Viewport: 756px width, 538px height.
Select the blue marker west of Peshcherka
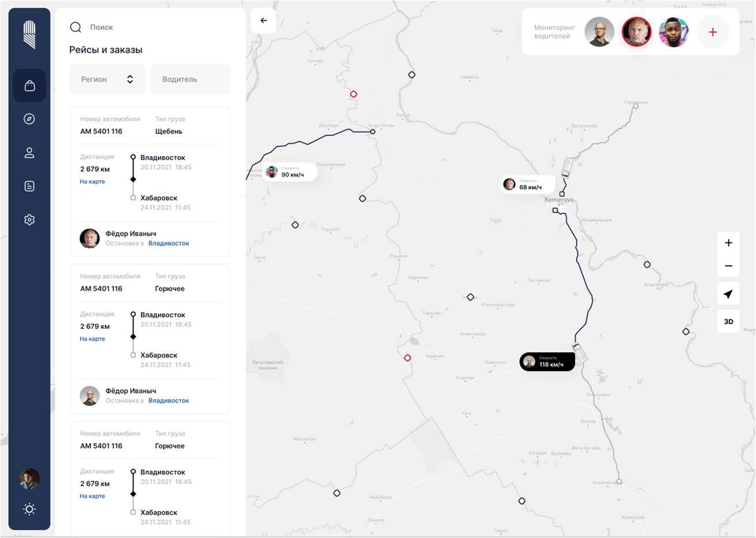click(x=337, y=493)
